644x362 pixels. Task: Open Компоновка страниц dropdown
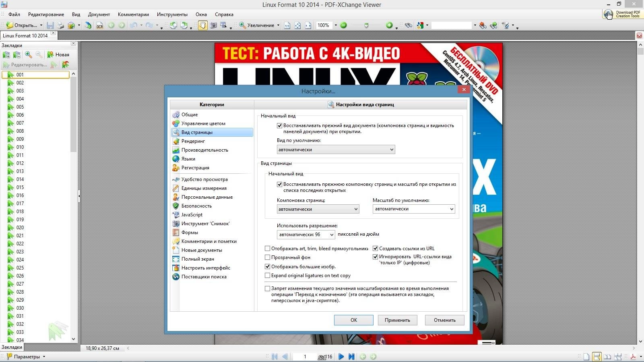pos(318,209)
